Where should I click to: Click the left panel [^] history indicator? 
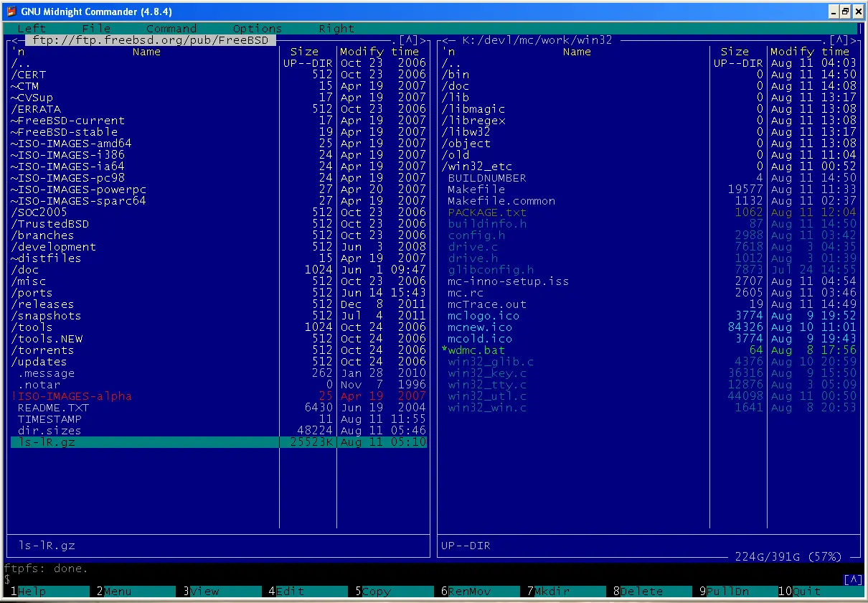pyautogui.click(x=408, y=41)
